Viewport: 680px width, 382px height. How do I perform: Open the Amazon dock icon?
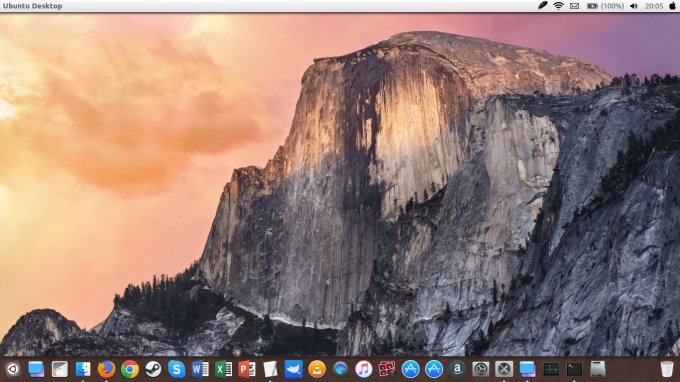(x=457, y=369)
